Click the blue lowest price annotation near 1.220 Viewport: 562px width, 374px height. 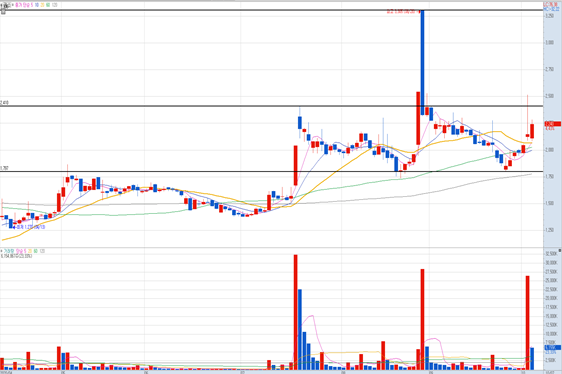pos(30,227)
